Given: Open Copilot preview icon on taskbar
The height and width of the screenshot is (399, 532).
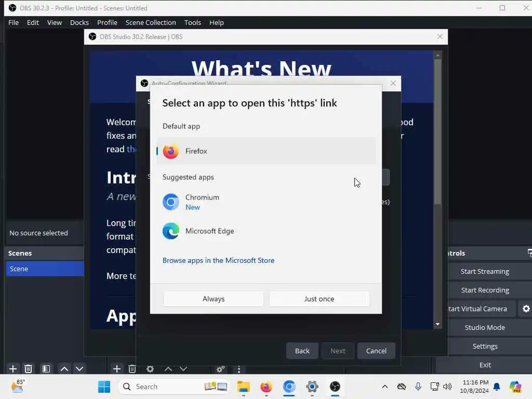Looking at the screenshot, I should pyautogui.click(x=515, y=387).
